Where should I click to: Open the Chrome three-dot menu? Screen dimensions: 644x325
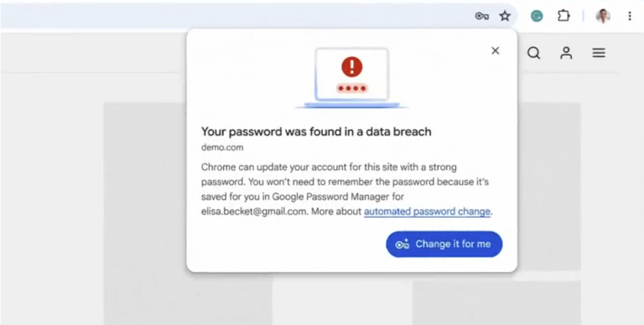point(630,16)
